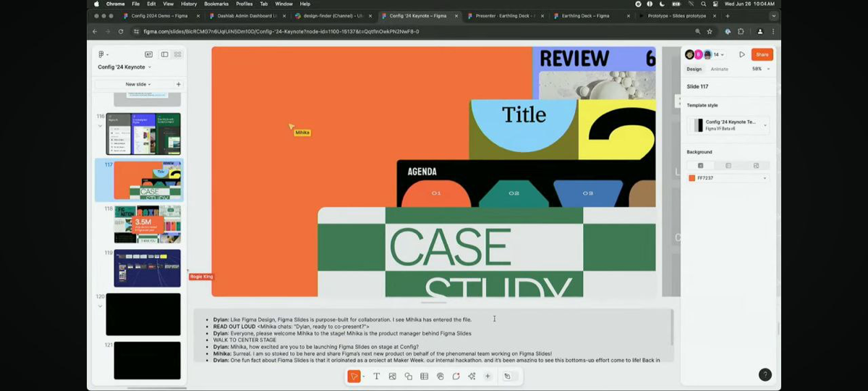Image resolution: width=868 pixels, height=391 pixels.
Task: Open Chrome Bookmarks menu
Action: coord(216,4)
